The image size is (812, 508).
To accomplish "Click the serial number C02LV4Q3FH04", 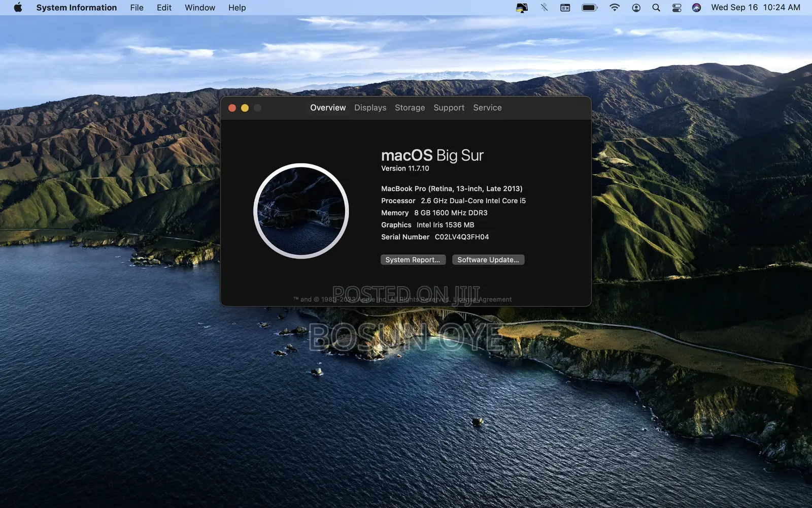I will click(462, 237).
